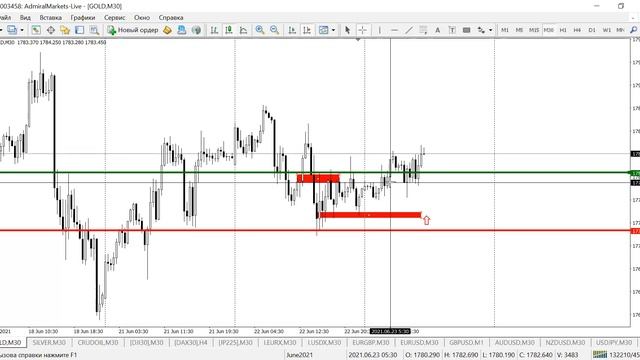The image size is (640, 360).
Task: Switch to EURUSD.M30 chart tab
Action: (419, 342)
